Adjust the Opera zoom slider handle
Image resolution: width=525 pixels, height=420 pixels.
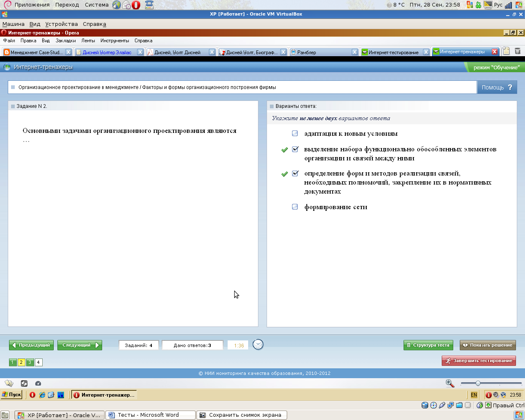point(478,383)
